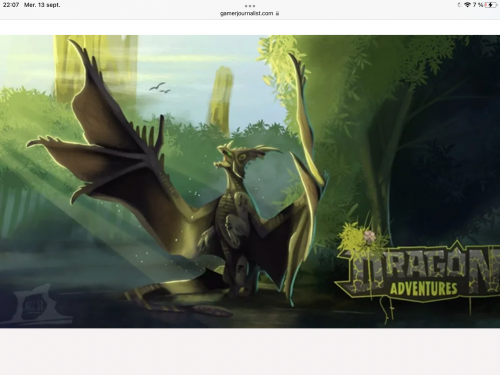
Task: Tap the 7 % battery percentage
Action: pyautogui.click(x=477, y=5)
